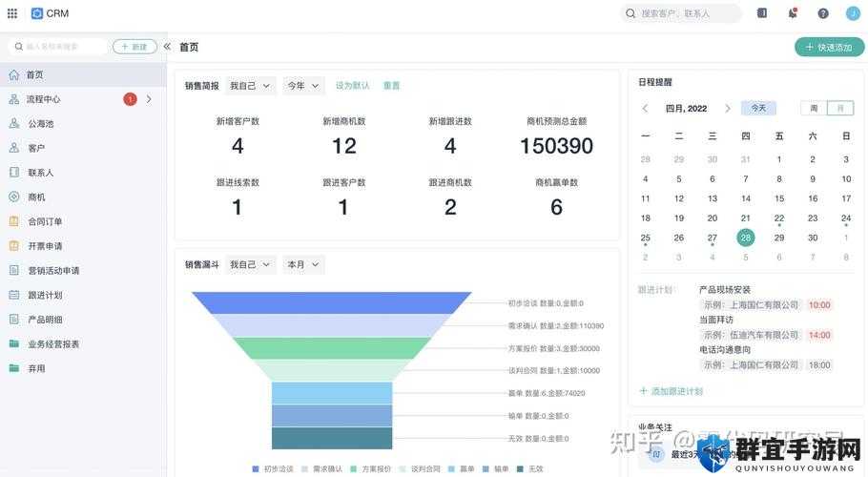The image size is (868, 477).
Task: Open the dark square icon beside search
Action: [762, 12]
